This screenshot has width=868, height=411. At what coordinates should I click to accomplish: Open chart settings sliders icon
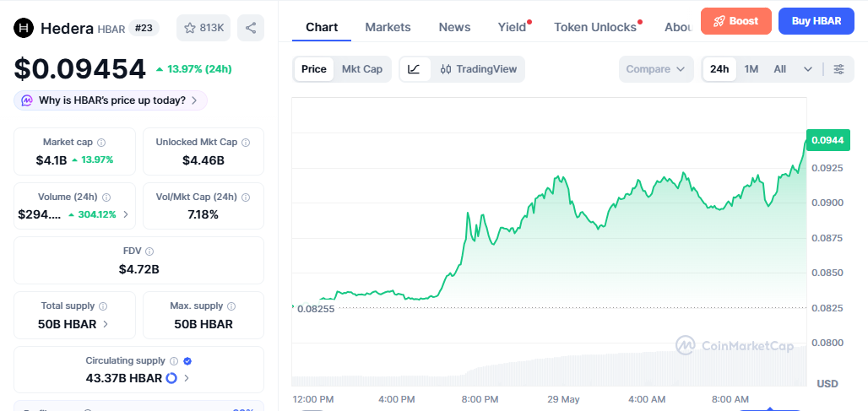(x=839, y=69)
